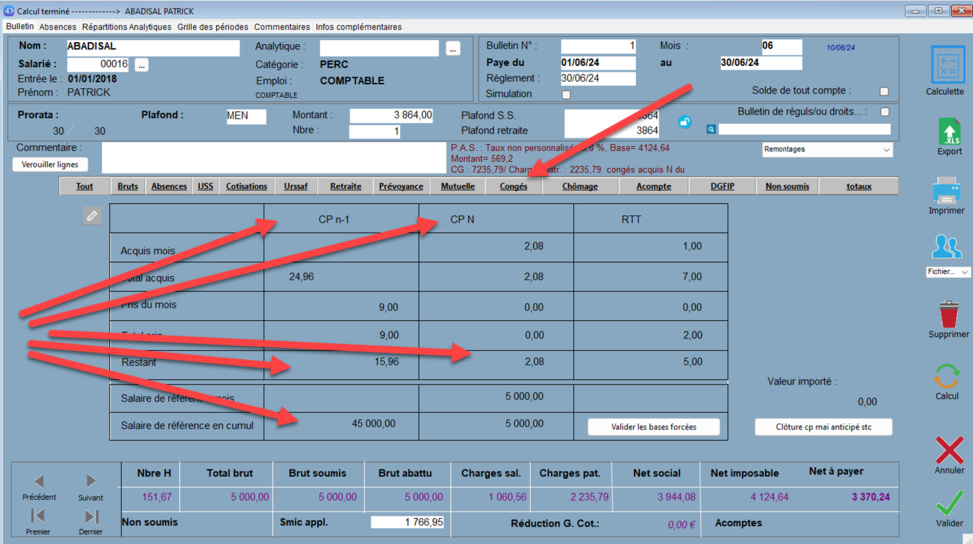Click Valider les bases forcées button

point(654,427)
